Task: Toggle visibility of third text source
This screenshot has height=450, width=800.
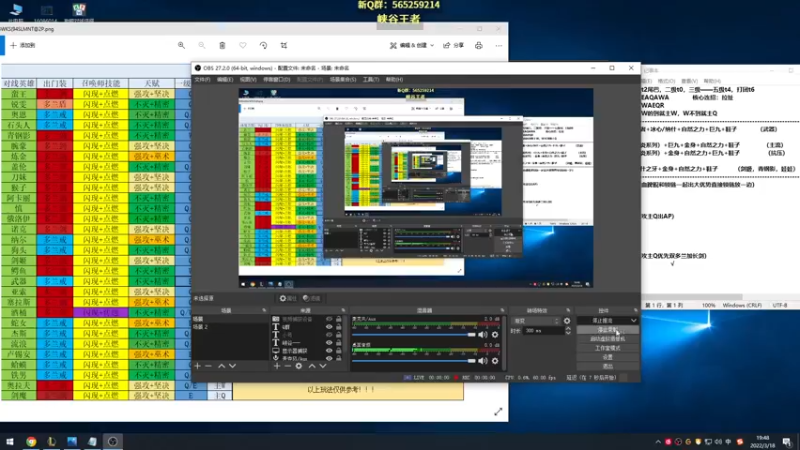Action: [329, 343]
